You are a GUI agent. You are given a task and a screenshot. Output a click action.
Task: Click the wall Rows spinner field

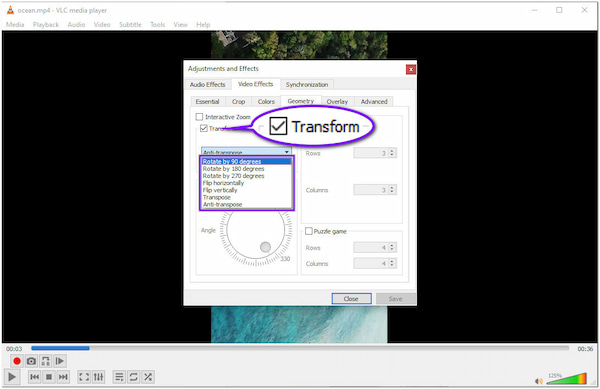375,153
